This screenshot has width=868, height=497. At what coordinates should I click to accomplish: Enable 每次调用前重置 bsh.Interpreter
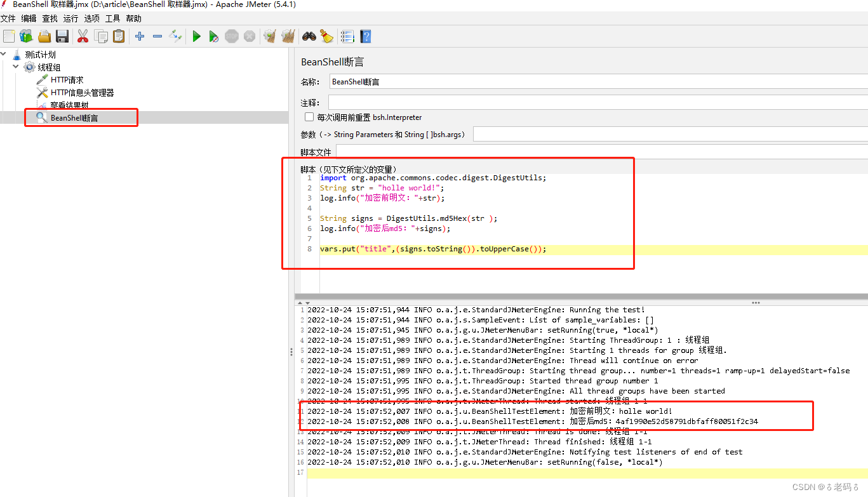coord(309,117)
